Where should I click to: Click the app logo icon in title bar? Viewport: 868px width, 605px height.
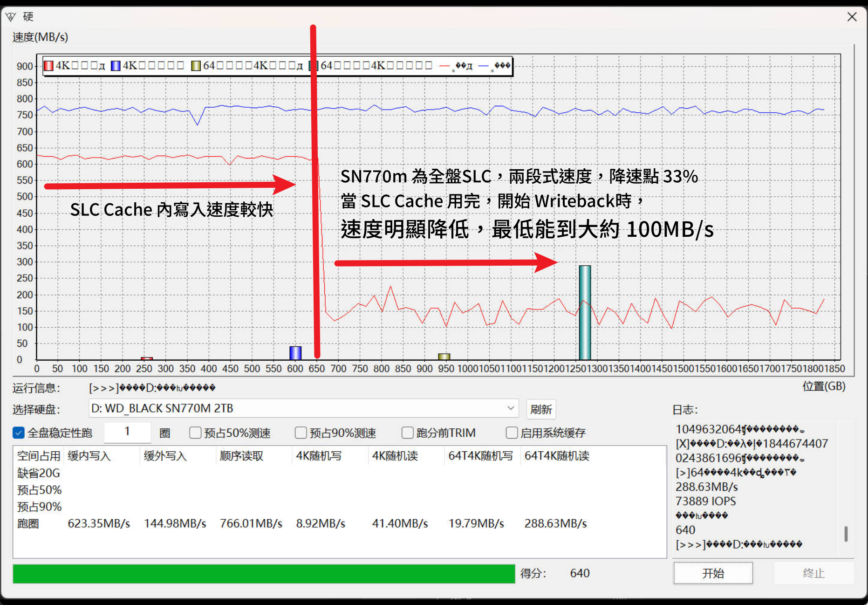pyautogui.click(x=11, y=17)
